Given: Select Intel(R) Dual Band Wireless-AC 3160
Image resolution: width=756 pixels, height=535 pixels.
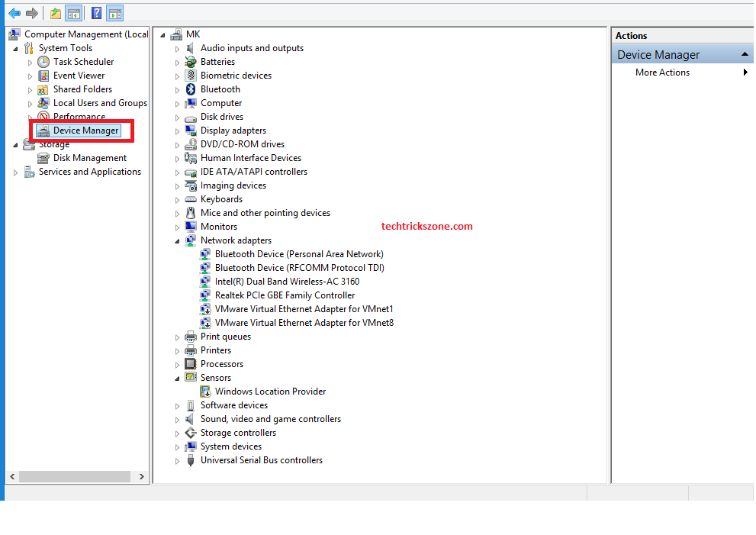Looking at the screenshot, I should pos(287,282).
